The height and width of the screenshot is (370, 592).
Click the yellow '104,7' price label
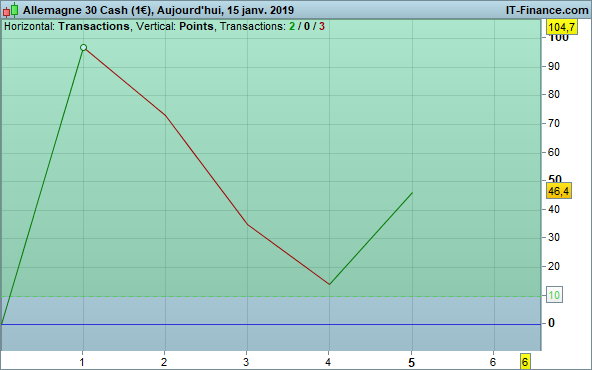(x=562, y=27)
